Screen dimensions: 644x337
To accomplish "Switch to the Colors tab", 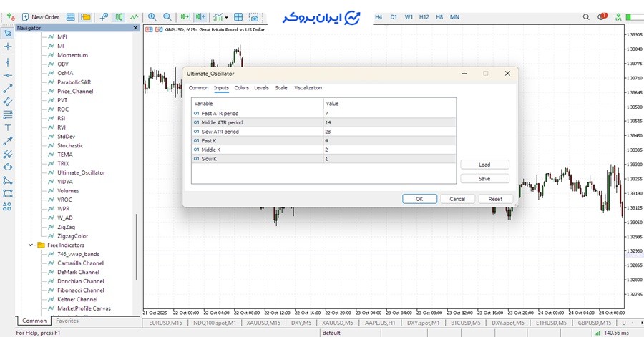I will [x=242, y=88].
